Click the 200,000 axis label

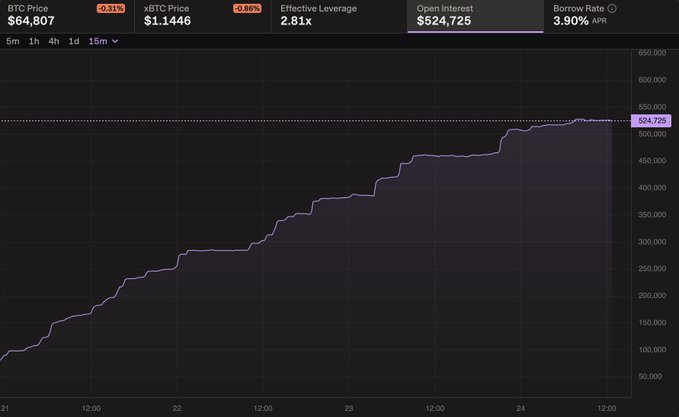coord(652,295)
